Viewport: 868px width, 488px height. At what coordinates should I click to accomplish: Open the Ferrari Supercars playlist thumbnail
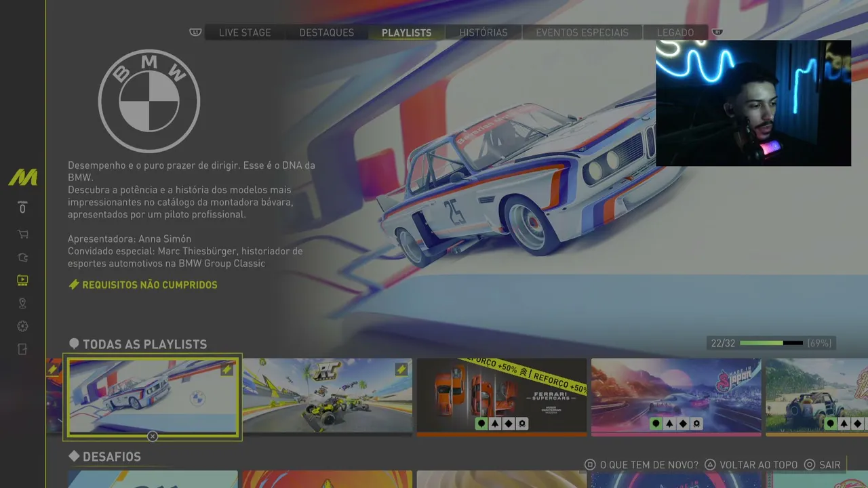coord(502,396)
